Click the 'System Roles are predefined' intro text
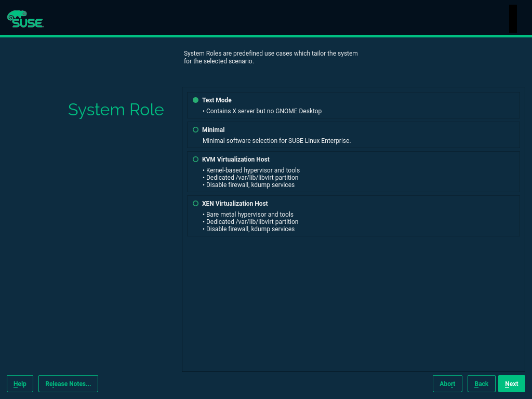 pos(271,57)
